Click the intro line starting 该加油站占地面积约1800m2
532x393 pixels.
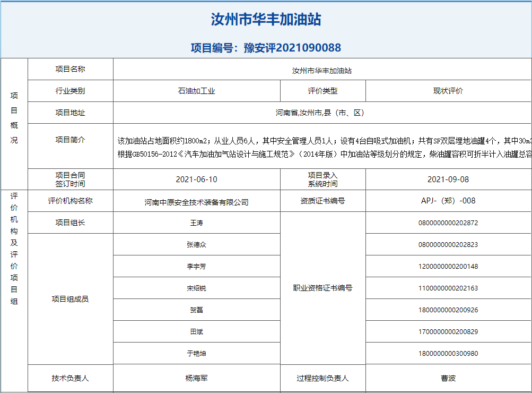325,141
